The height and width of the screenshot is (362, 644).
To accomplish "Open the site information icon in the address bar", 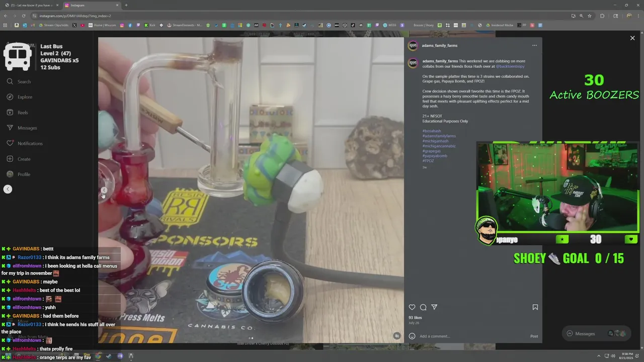I will pyautogui.click(x=35, y=16).
